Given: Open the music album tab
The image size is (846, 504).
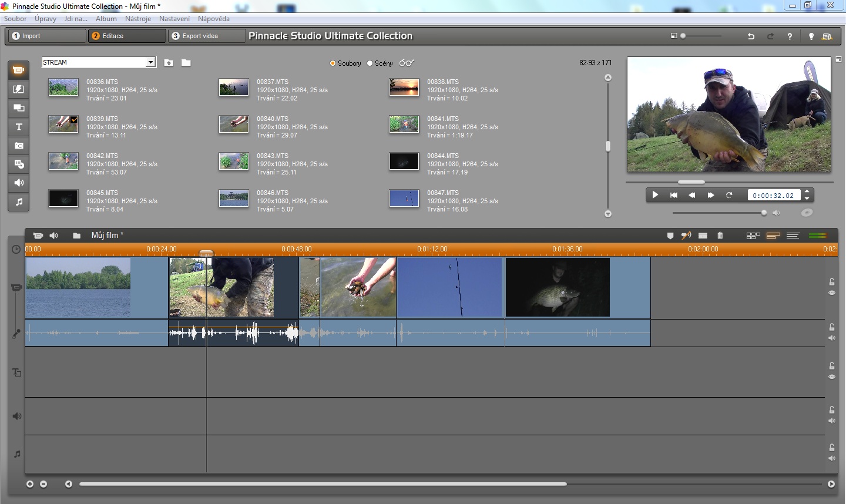Looking at the screenshot, I should tap(19, 202).
